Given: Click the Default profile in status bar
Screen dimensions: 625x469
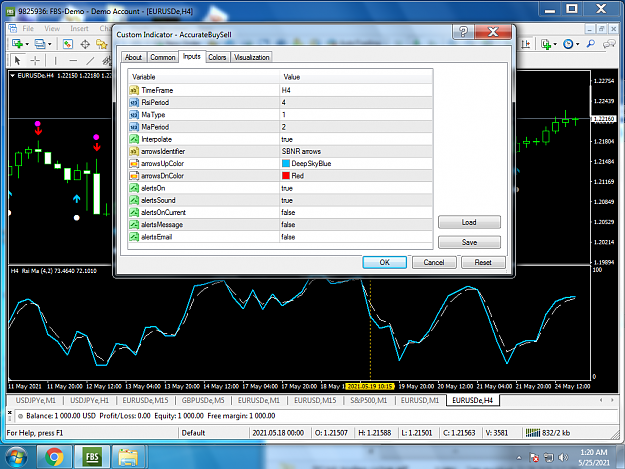Looking at the screenshot, I should pos(193,433).
